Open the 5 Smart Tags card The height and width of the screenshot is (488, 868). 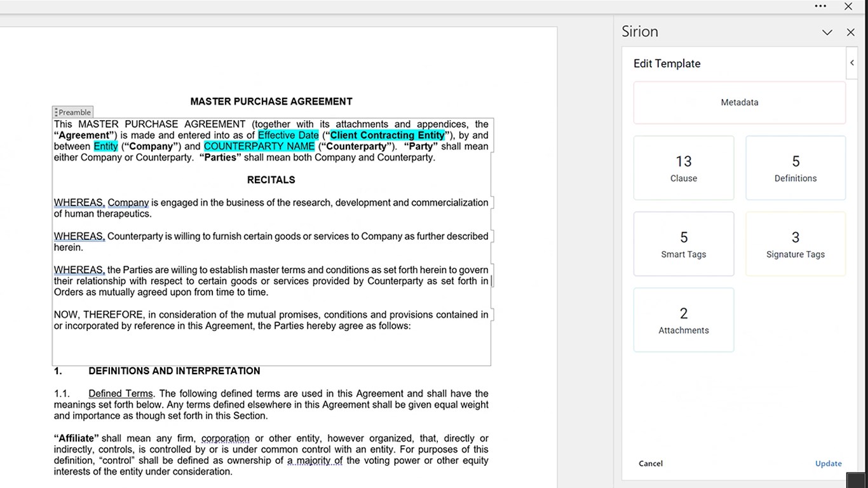tap(684, 244)
